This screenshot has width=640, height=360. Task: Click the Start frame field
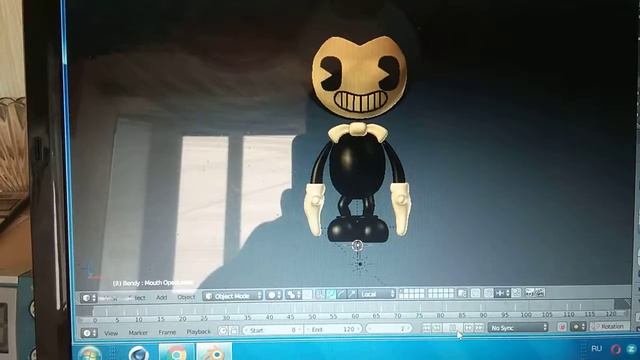pyautogui.click(x=272, y=330)
